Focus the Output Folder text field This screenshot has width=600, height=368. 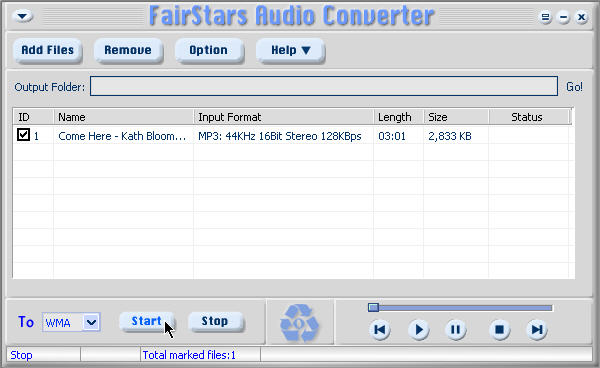click(x=324, y=86)
